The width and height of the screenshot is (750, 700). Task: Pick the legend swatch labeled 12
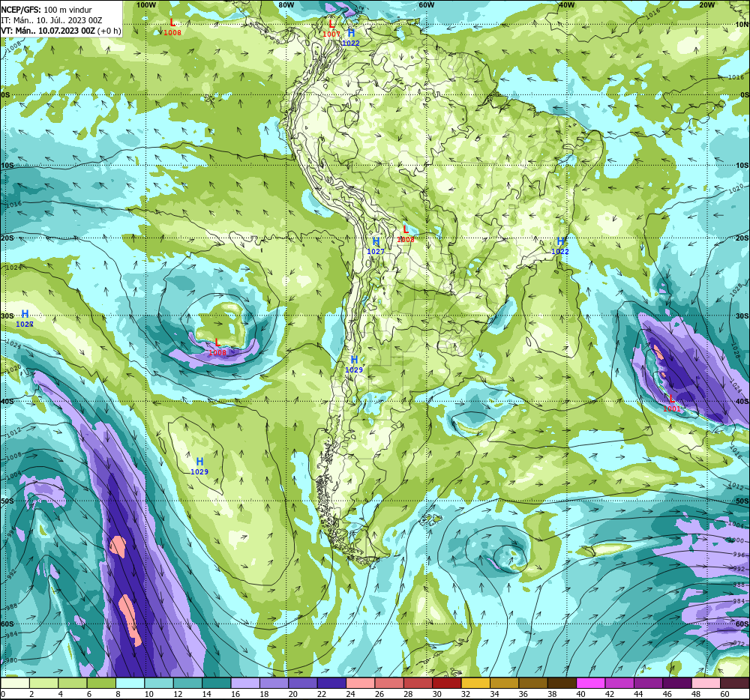[x=187, y=683]
